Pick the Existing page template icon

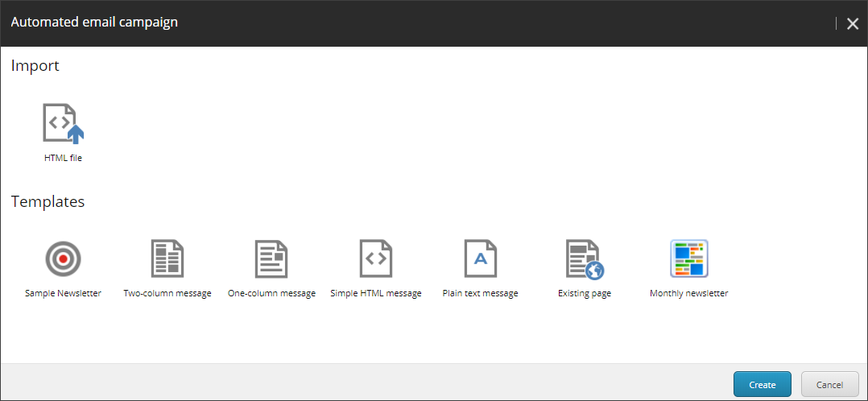pyautogui.click(x=585, y=259)
